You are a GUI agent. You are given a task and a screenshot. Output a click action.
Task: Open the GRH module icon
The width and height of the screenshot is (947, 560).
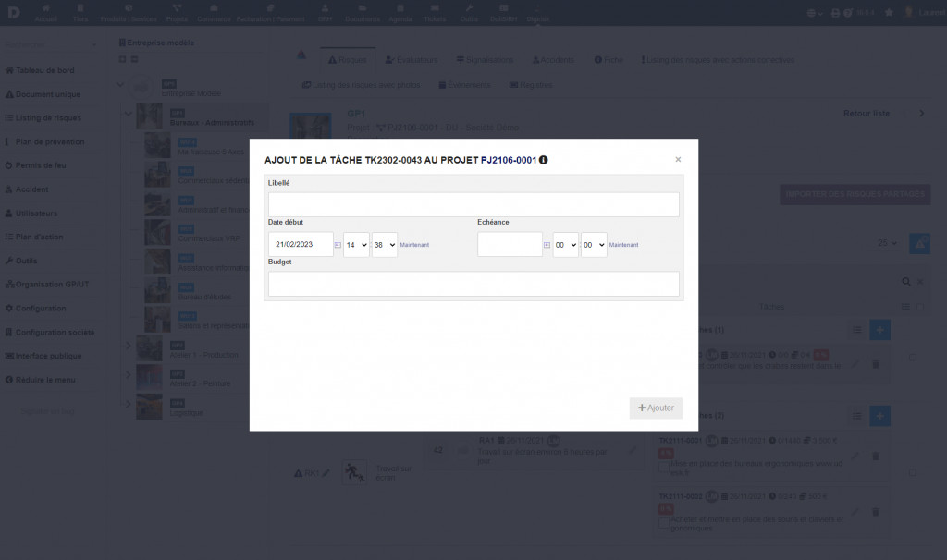325,8
